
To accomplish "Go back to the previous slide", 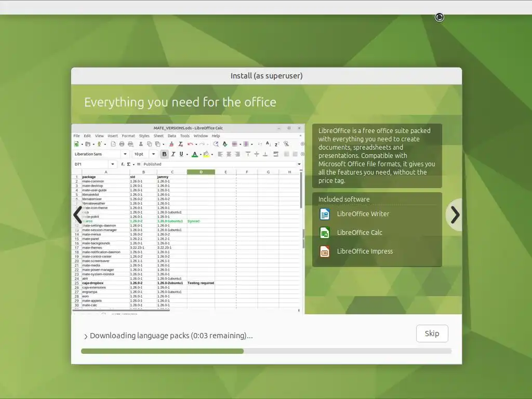I will (78, 215).
